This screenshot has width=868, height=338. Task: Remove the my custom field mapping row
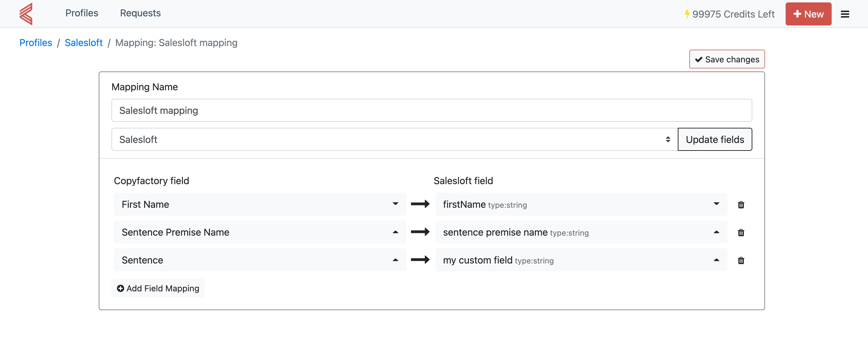click(741, 260)
